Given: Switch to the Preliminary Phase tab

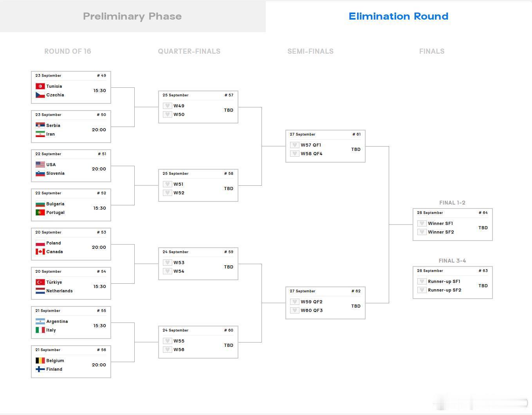Looking at the screenshot, I should click(x=133, y=16).
